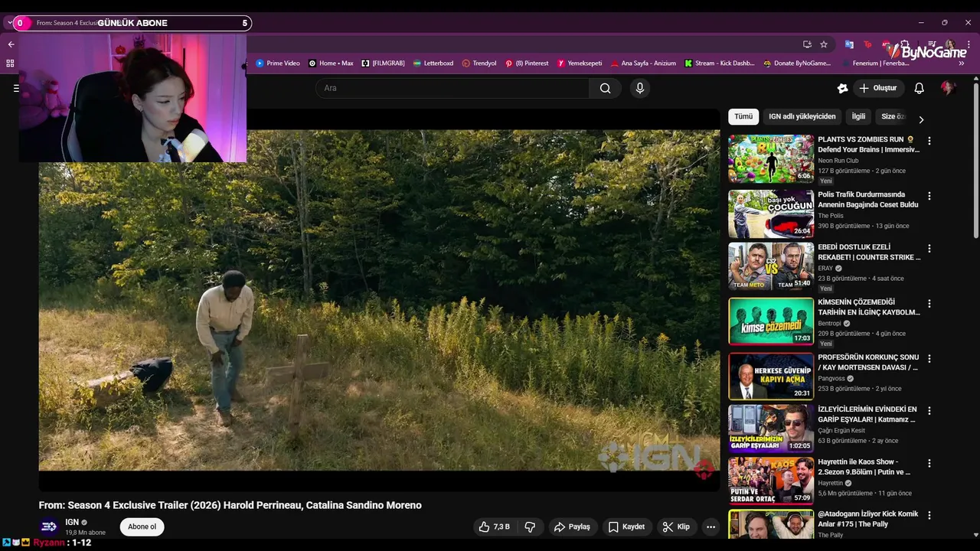Viewport: 980px width, 551px height.
Task: Open the IGN channel avatar
Action: tap(49, 527)
